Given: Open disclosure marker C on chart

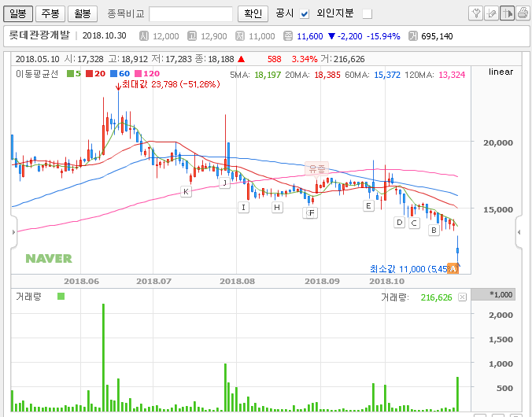Looking at the screenshot, I should (414, 223).
